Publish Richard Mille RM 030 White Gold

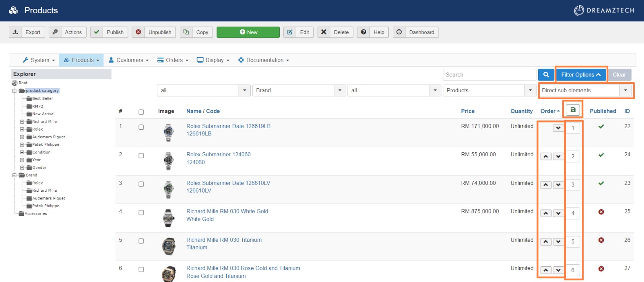click(x=601, y=212)
